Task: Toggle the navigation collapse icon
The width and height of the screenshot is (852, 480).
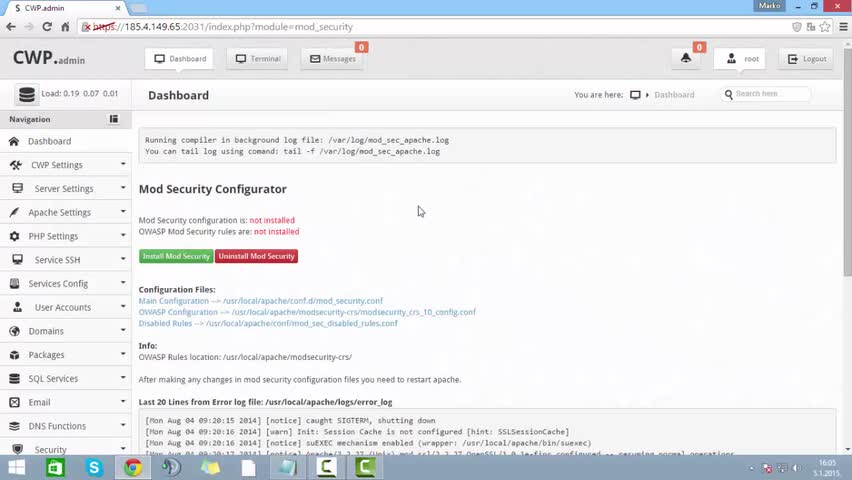Action: coord(114,119)
